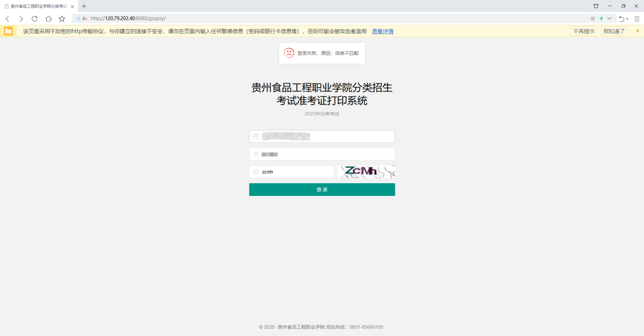
Task: Select the 贵州食品工程职业学院分类考试 browser tab
Action: coord(39,6)
